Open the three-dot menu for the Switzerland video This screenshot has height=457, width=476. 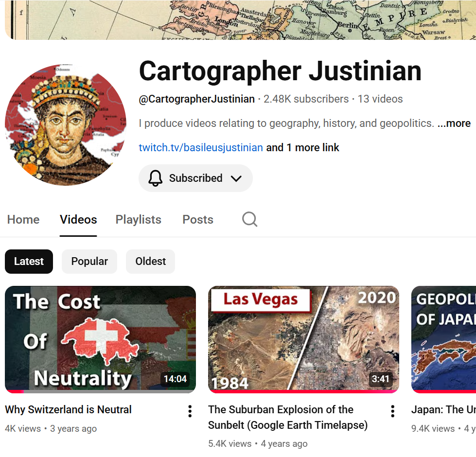point(190,411)
